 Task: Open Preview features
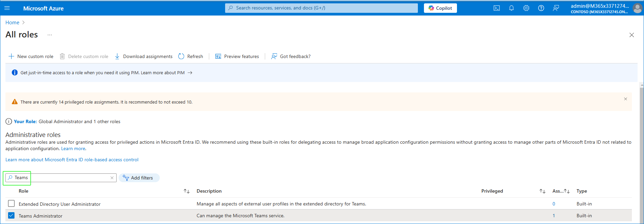coord(237,56)
